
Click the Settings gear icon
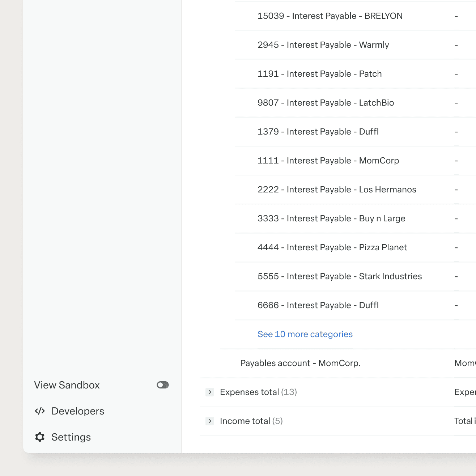click(40, 437)
